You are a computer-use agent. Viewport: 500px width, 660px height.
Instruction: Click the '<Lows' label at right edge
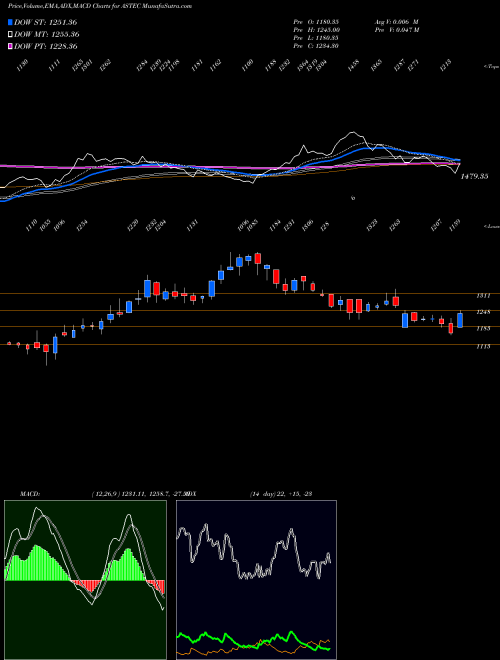[x=491, y=226]
